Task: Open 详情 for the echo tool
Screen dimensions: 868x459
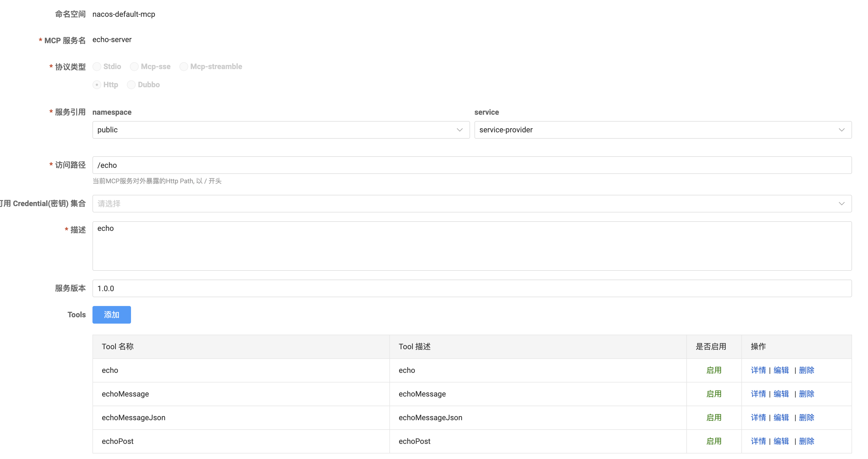Action: (x=758, y=370)
